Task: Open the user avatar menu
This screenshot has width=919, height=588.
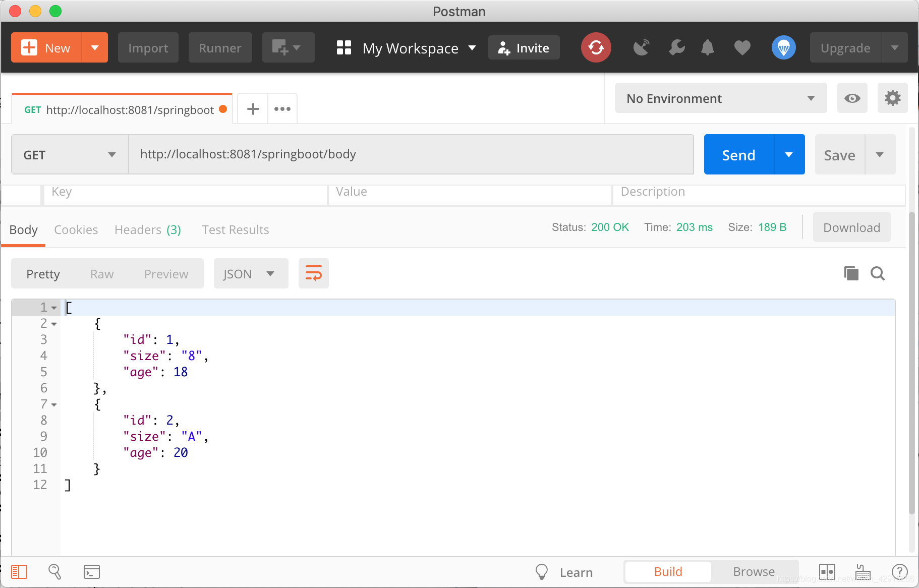Action: (783, 48)
